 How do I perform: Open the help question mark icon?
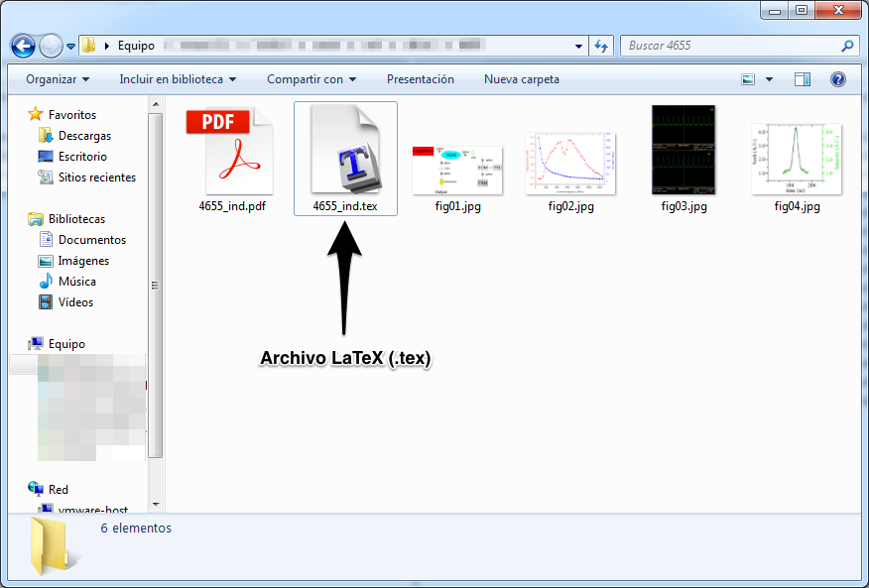[837, 79]
